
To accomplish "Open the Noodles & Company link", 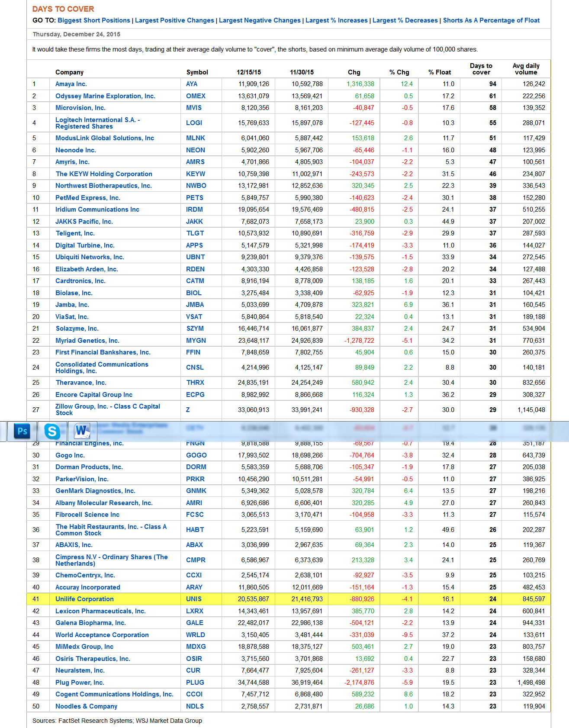I will point(87,706).
